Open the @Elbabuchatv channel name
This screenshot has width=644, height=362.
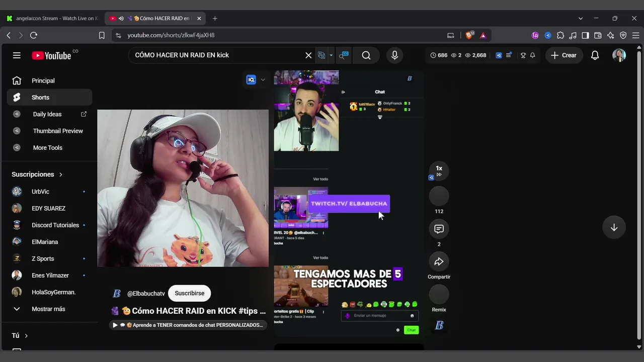146,294
